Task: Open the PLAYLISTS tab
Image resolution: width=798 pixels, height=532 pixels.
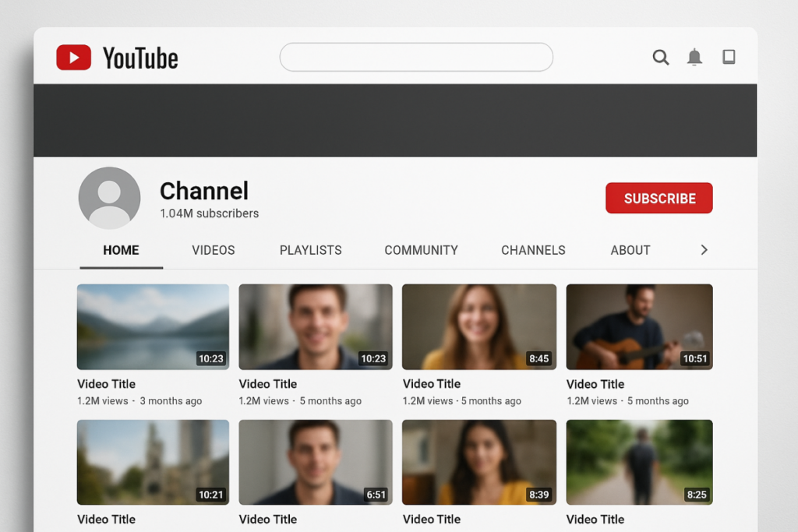Action: (x=310, y=250)
